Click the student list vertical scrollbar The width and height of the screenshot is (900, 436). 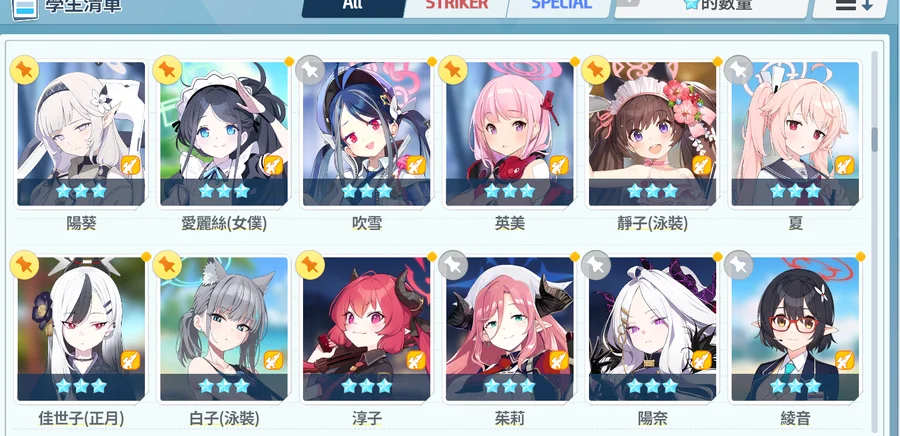(875, 241)
